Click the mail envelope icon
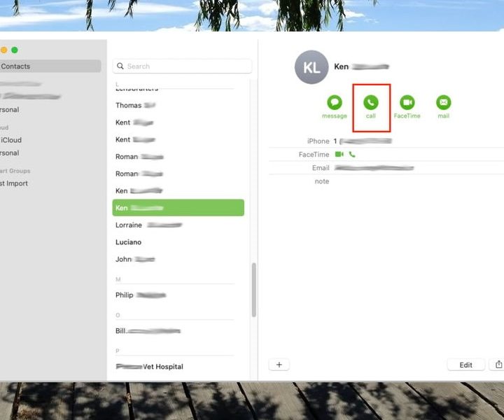This screenshot has height=420, width=504. point(443,103)
